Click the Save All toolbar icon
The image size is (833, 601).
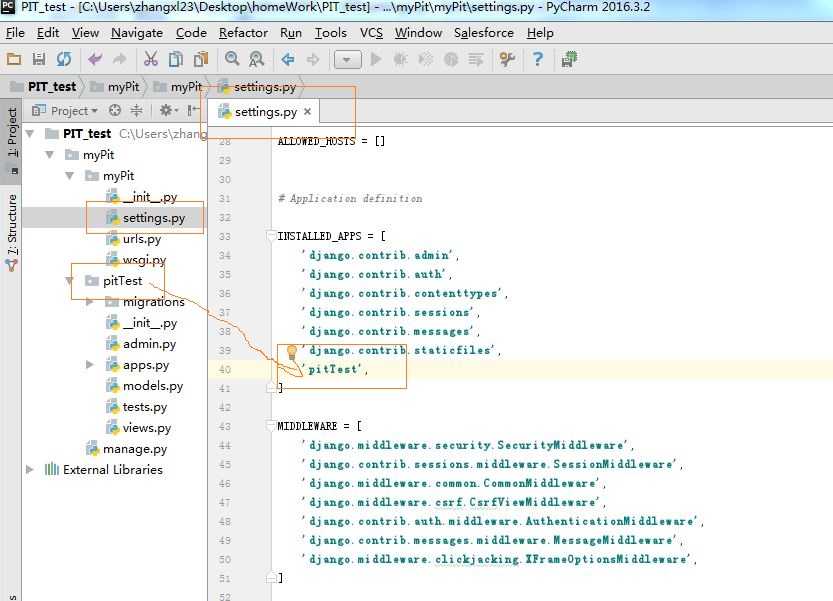point(39,59)
